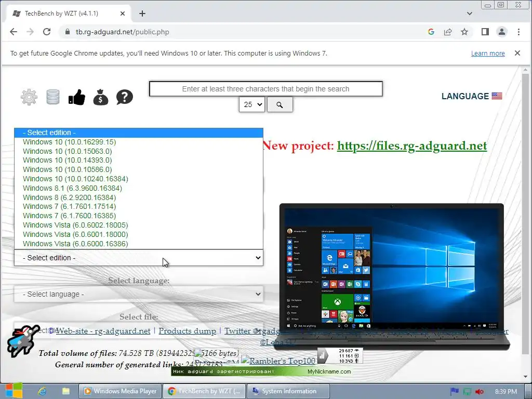Open a new tab with plus button

(142, 14)
